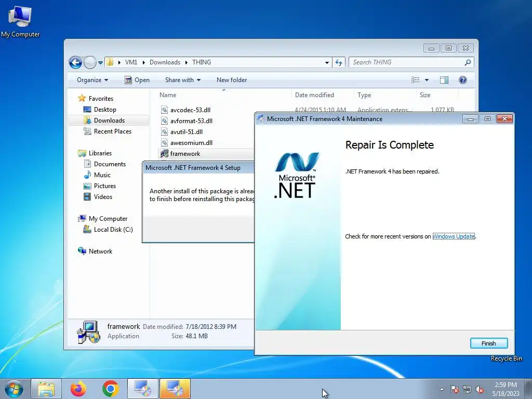Sort by the Size column header
The width and height of the screenshot is (532, 399).
(x=437, y=95)
